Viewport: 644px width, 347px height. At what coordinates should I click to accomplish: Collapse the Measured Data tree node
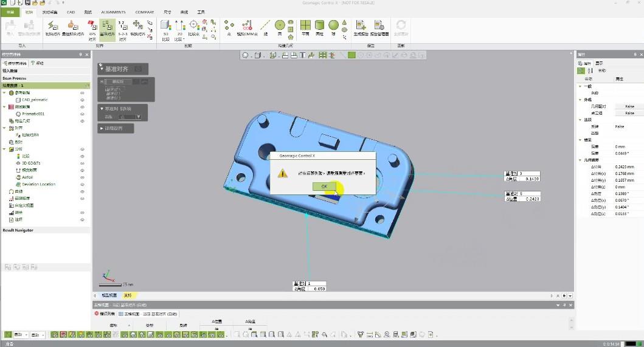pos(4,107)
